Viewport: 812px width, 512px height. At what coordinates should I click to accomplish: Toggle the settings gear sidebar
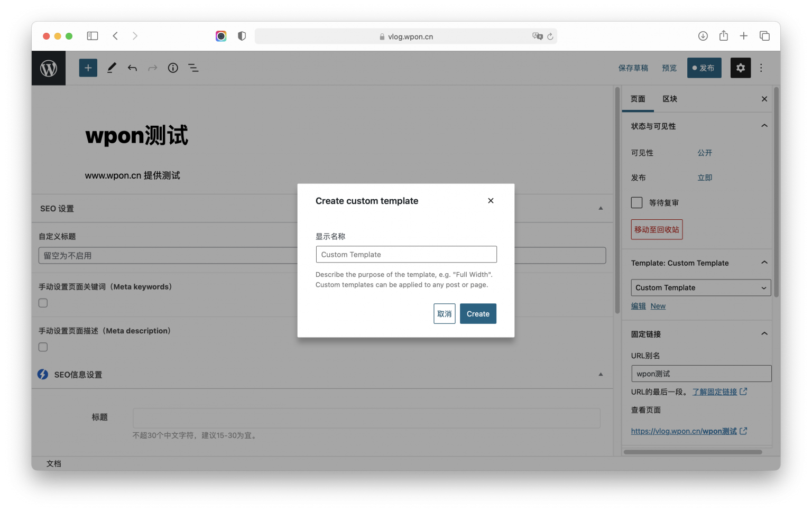click(741, 68)
